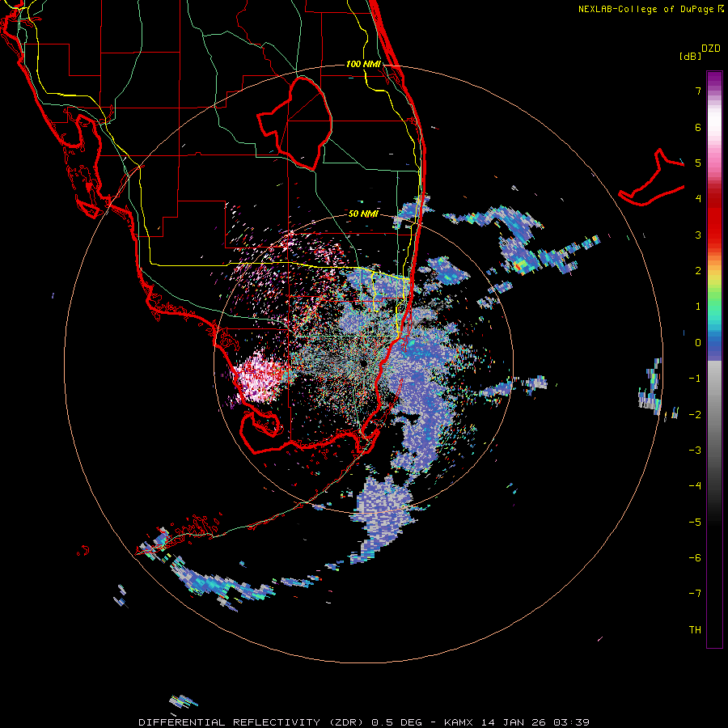This screenshot has width=728, height=728.
Task: Select the 1 value on color scale
Action: (x=698, y=307)
